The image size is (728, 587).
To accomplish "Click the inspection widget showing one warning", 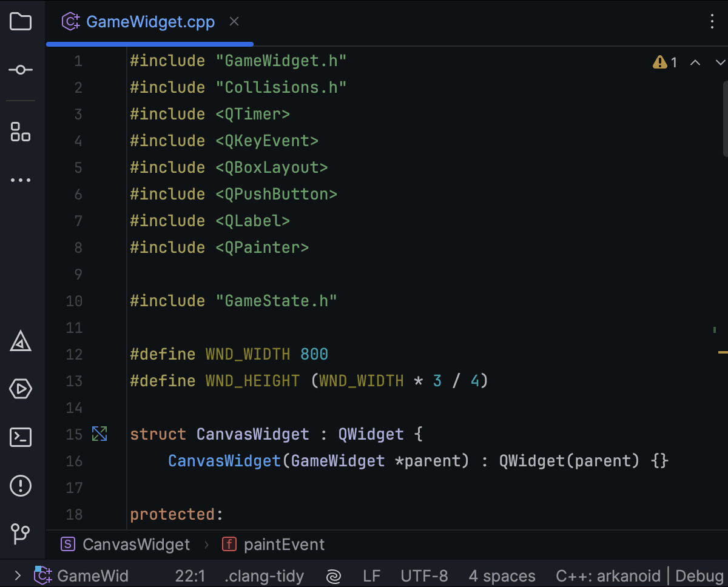I will coord(664,62).
